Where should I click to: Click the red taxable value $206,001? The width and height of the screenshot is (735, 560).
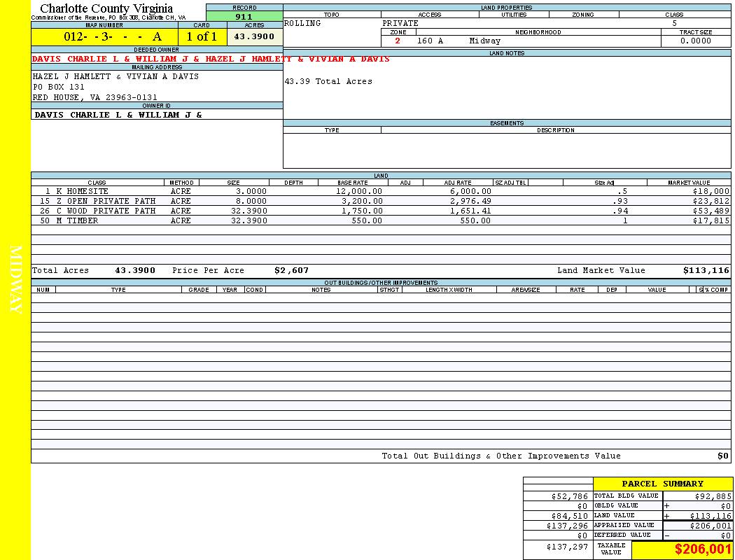tap(703, 549)
